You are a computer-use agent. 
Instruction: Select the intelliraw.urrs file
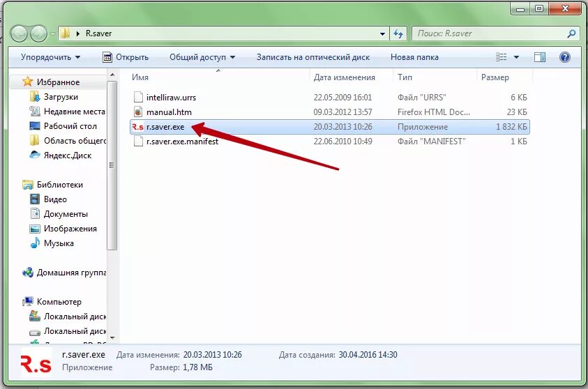[x=171, y=98]
